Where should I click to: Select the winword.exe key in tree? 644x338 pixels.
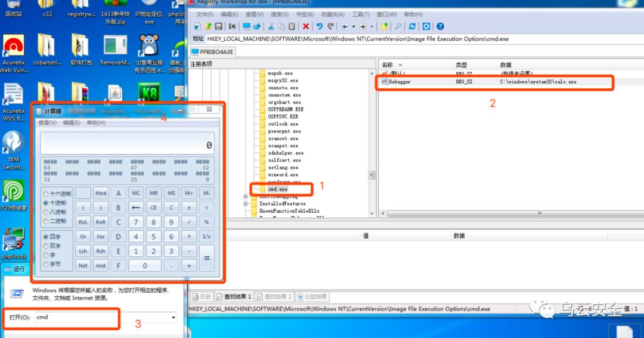(283, 175)
